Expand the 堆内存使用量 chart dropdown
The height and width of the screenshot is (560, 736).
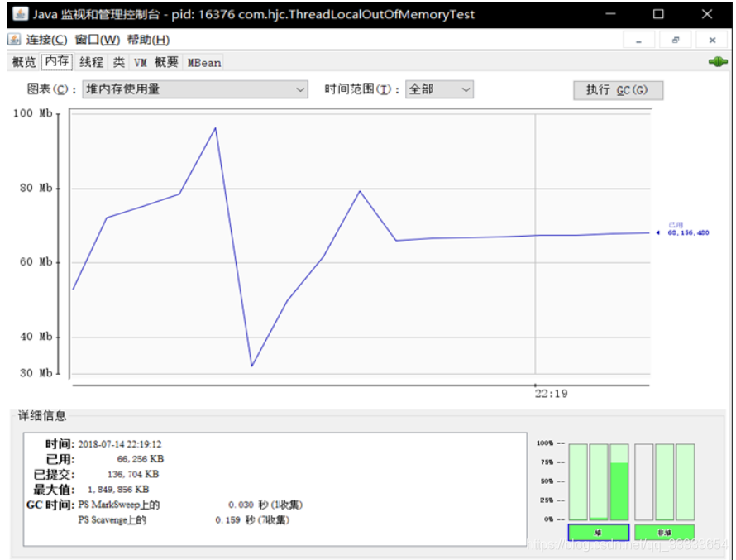[195, 89]
